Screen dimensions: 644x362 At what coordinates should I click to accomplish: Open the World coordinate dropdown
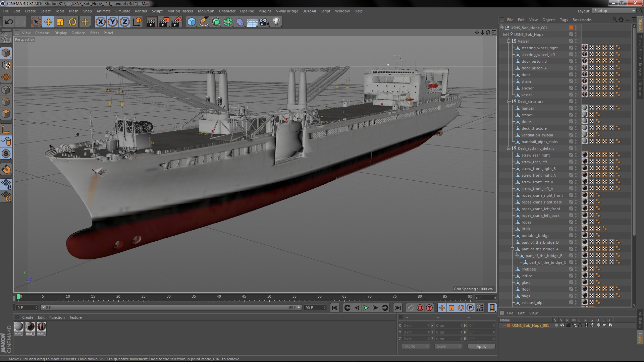[x=416, y=346]
